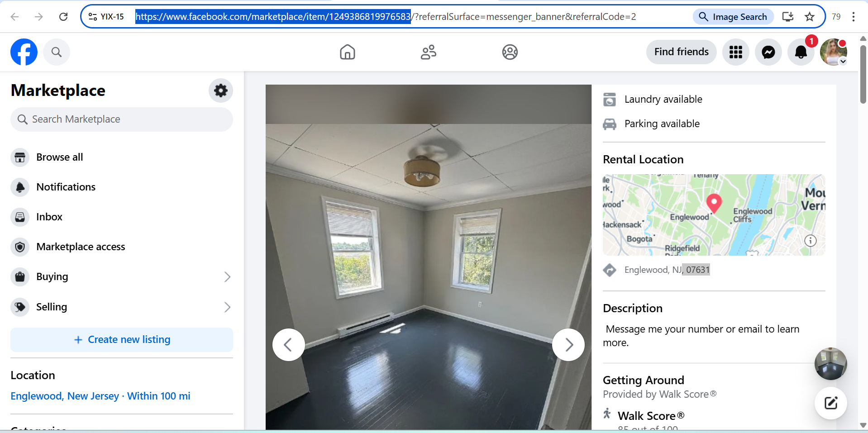Show the previous listing photo
The height and width of the screenshot is (433, 868).
coord(288,345)
